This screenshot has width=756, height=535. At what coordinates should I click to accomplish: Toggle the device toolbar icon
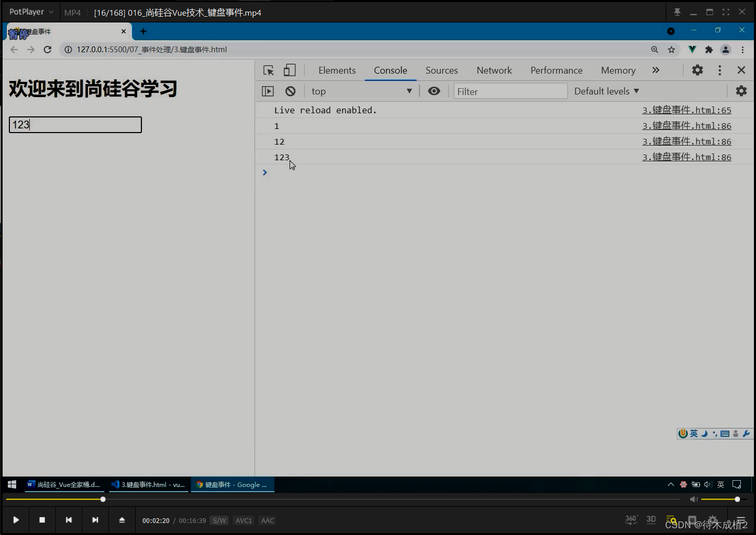click(290, 70)
